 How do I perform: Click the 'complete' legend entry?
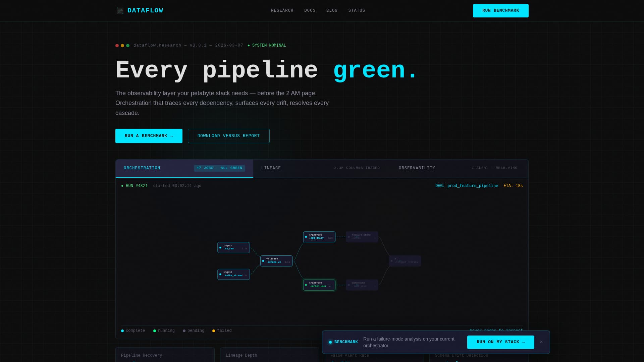[x=133, y=331]
